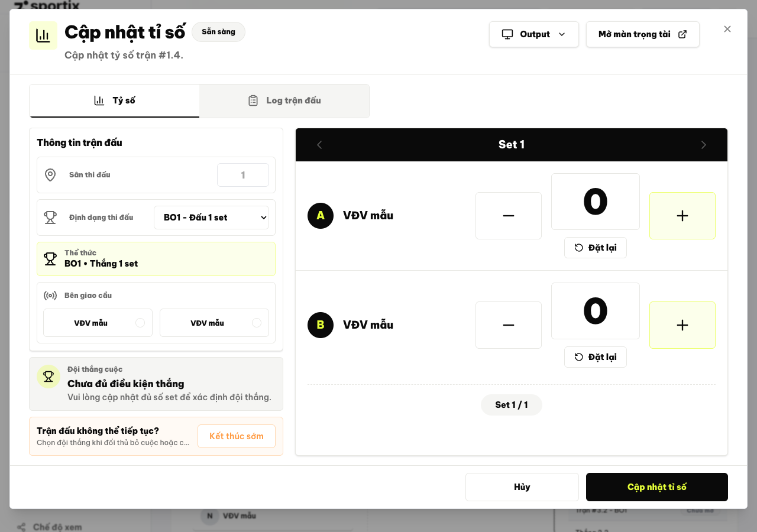This screenshot has height=532, width=757.
Task: Click the Kết thúc sớm button
Action: click(x=237, y=436)
